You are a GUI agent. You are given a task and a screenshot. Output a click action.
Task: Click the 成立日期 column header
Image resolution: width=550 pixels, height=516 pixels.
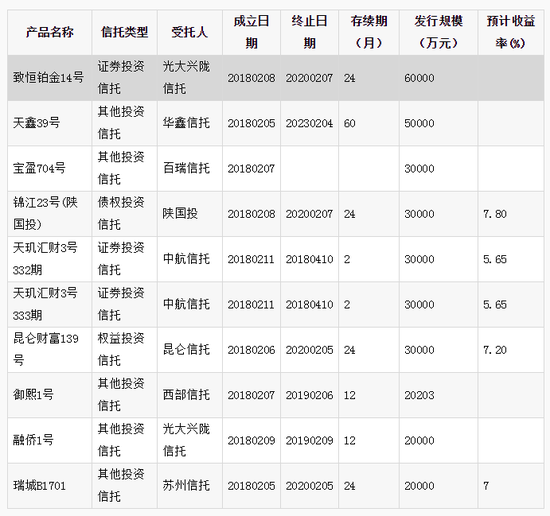coord(251,32)
